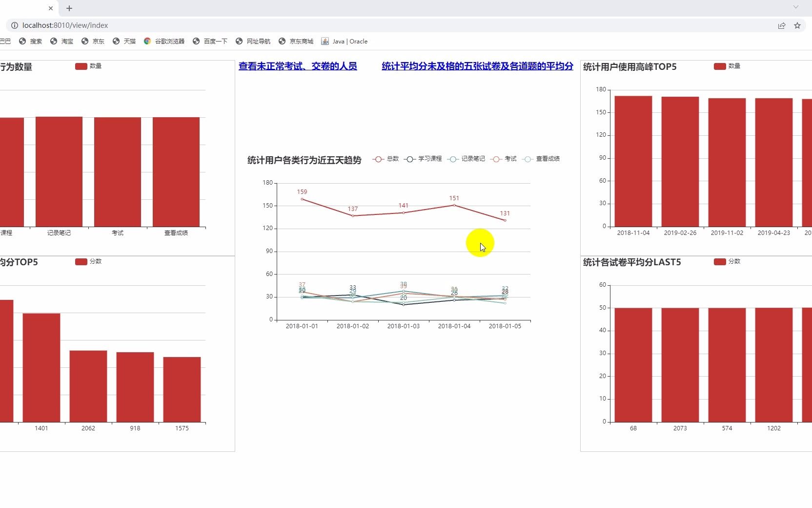This screenshot has height=508, width=812.
Task: Click the 137 data point on 总数 line
Action: pyautogui.click(x=353, y=216)
